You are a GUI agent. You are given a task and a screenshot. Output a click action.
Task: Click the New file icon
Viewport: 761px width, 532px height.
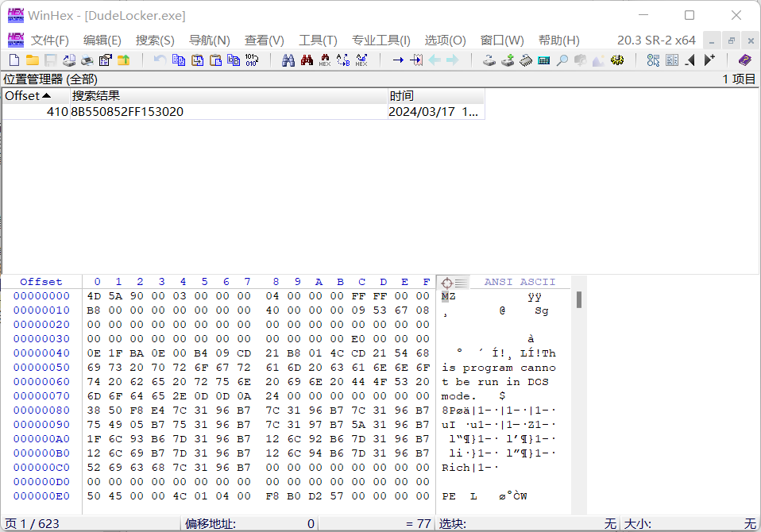(14, 60)
